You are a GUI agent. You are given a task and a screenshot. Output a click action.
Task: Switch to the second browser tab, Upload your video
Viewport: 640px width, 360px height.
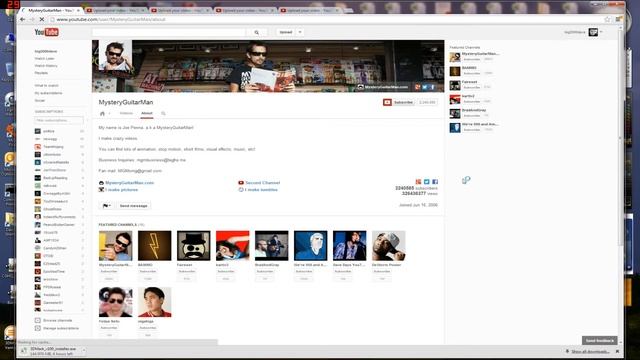[x=116, y=10]
